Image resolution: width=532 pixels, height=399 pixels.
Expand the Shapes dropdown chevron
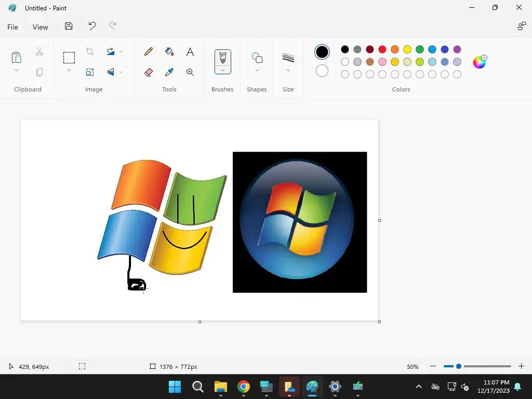point(257,70)
